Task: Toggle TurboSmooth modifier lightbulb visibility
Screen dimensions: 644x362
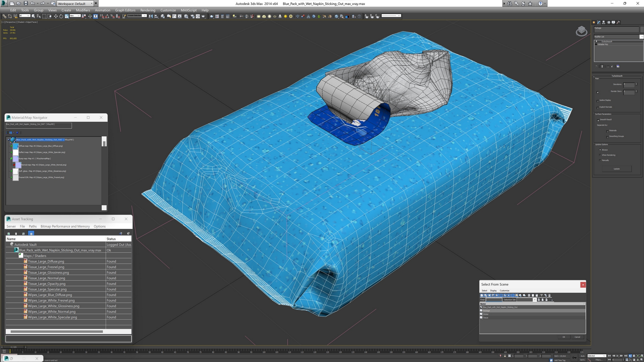Action: click(x=596, y=42)
